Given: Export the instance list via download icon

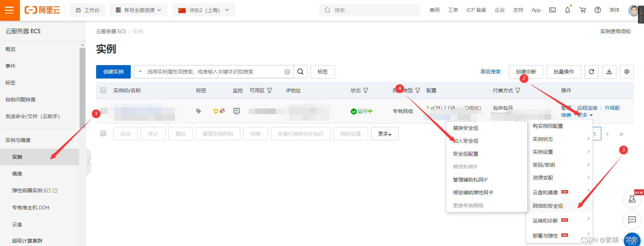Looking at the screenshot, I should pyautogui.click(x=609, y=71).
